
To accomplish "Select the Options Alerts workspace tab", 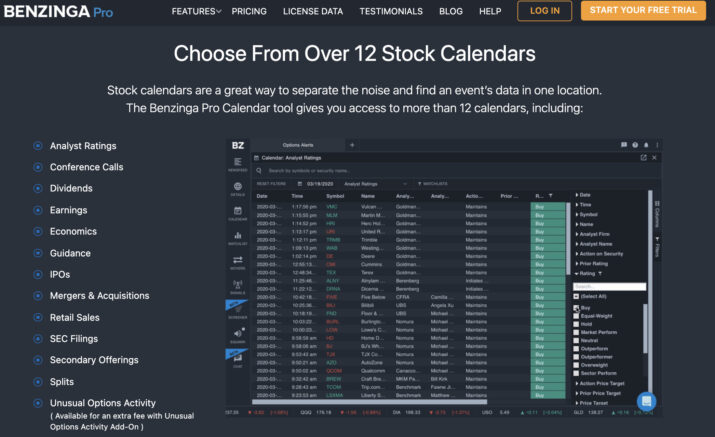I will pyautogui.click(x=298, y=145).
